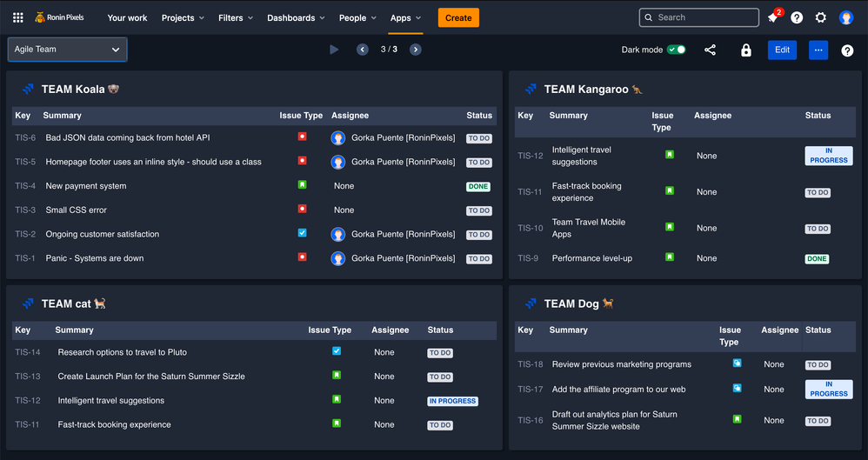Open the settings gear icon
Image resolution: width=868 pixels, height=460 pixels.
click(x=820, y=17)
